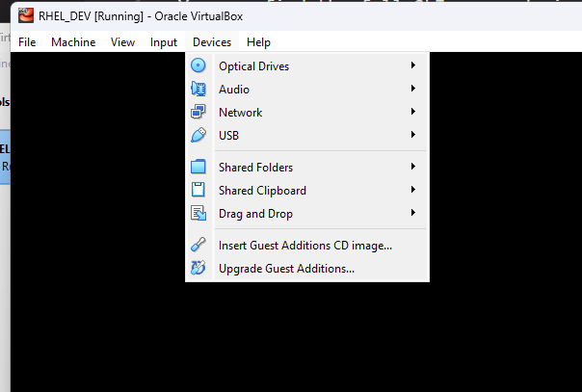Click the Optical Drives disc icon
Image resolution: width=582 pixels, height=392 pixels.
tap(198, 65)
